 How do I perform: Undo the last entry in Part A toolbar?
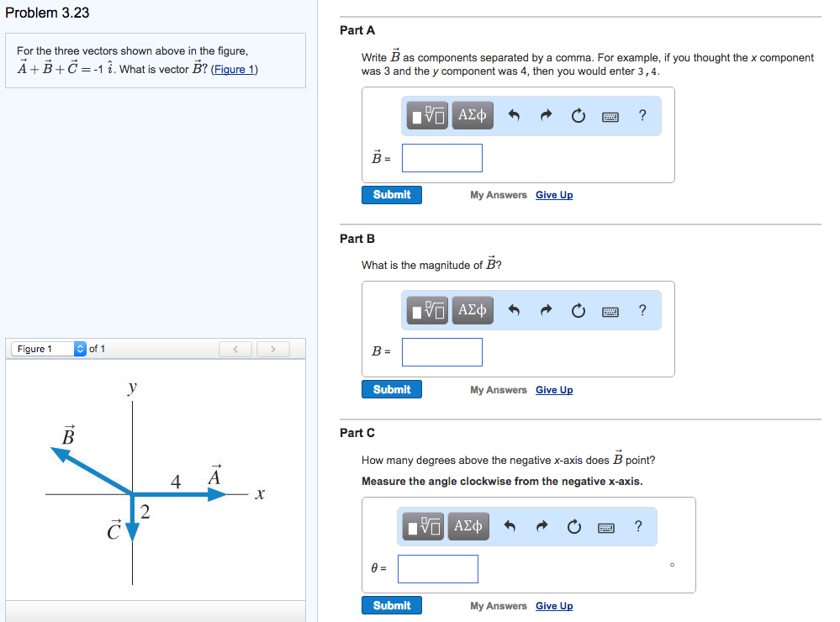tap(514, 115)
